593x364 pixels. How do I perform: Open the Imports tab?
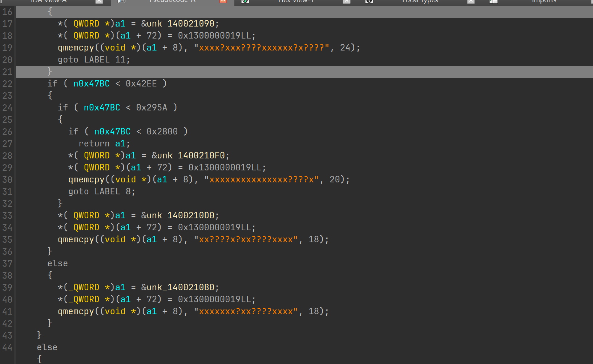pyautogui.click(x=544, y=1)
